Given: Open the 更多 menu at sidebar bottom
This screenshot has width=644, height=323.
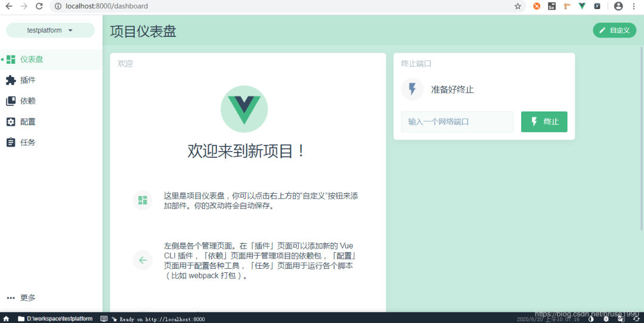Looking at the screenshot, I should point(51,298).
